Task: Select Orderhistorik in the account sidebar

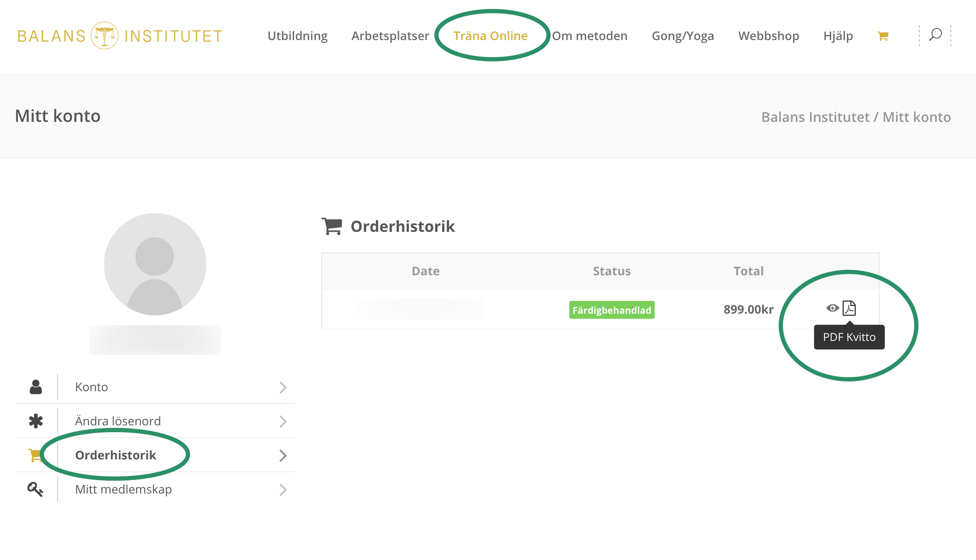Action: tap(116, 455)
